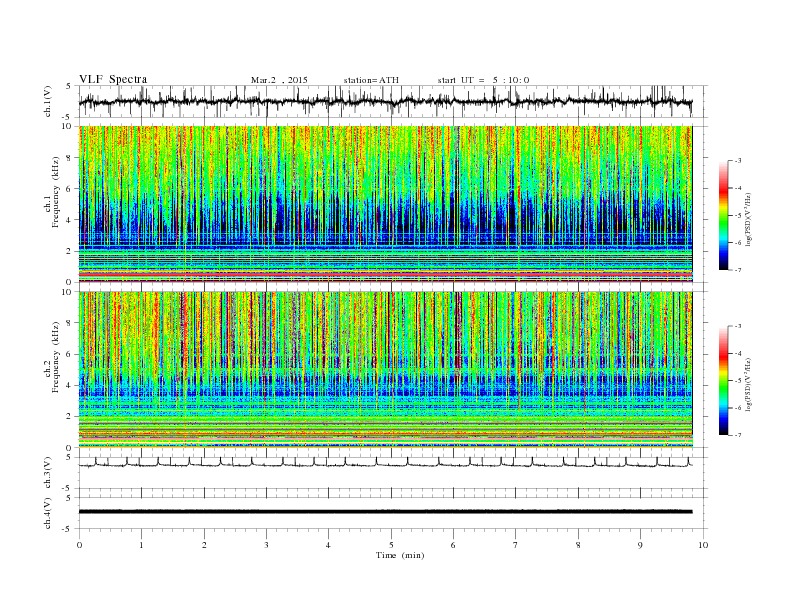Viewport: 792px width, 612px height.
Task: Select the "start UT = 5 :10: 0" text
Action: pos(483,80)
